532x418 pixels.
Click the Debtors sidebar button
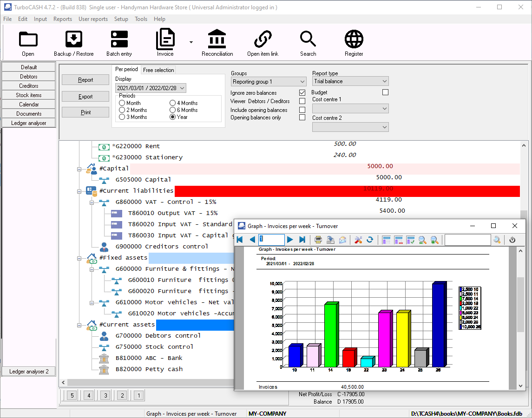(x=29, y=77)
